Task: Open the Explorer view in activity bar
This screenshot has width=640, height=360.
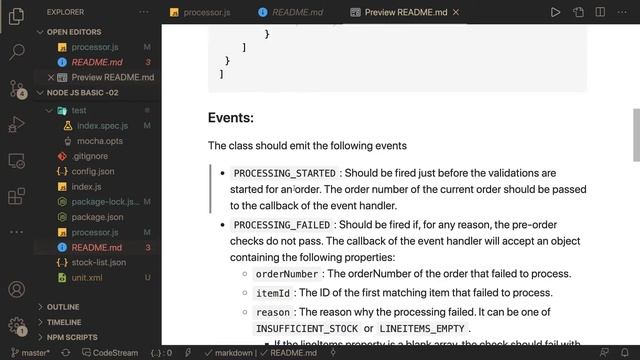Action: tap(16, 16)
